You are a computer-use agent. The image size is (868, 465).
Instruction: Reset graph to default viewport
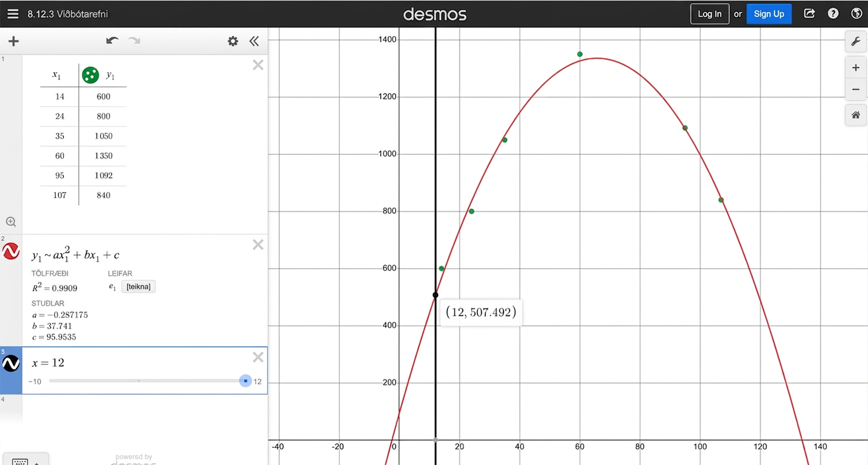[x=856, y=115]
